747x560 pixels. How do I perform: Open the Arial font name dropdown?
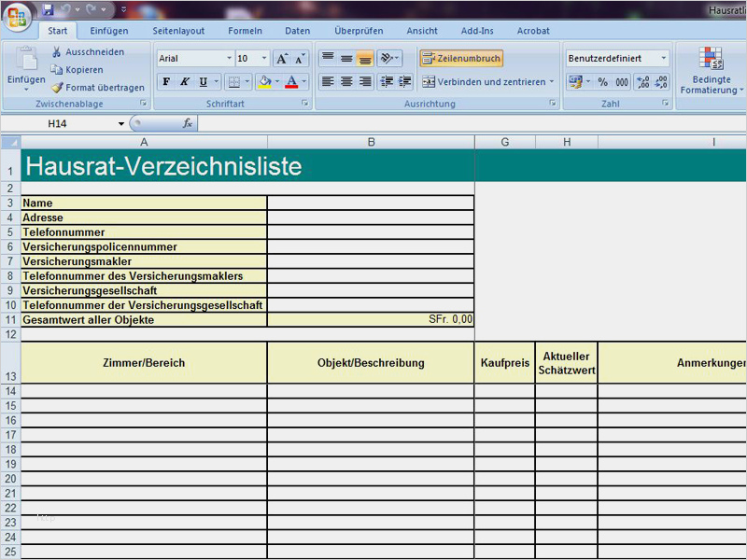coord(227,59)
